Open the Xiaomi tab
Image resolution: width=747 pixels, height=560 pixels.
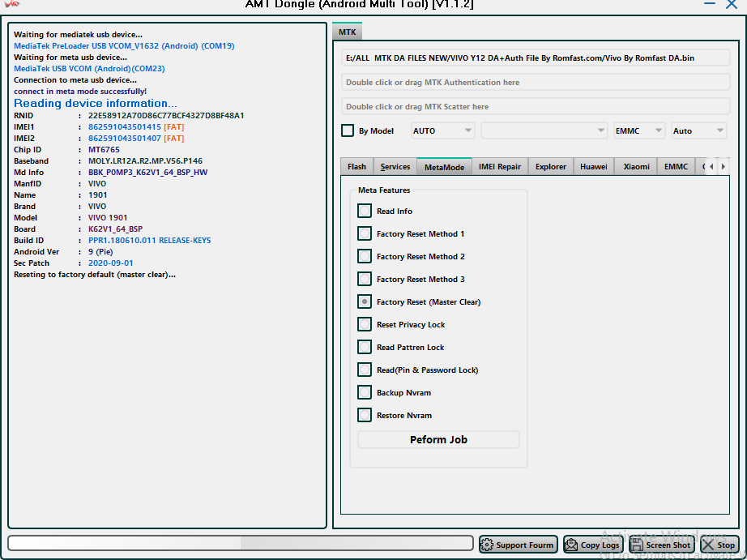click(x=636, y=167)
